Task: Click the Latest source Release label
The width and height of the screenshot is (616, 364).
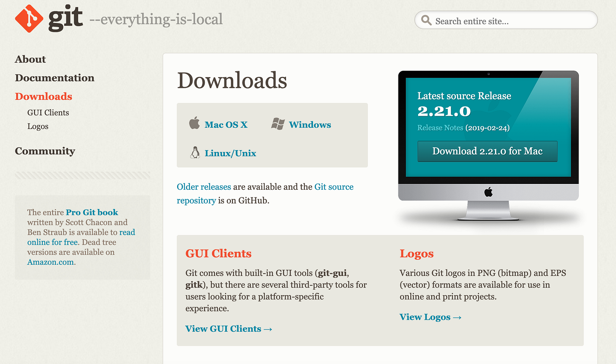Action: pos(464,96)
